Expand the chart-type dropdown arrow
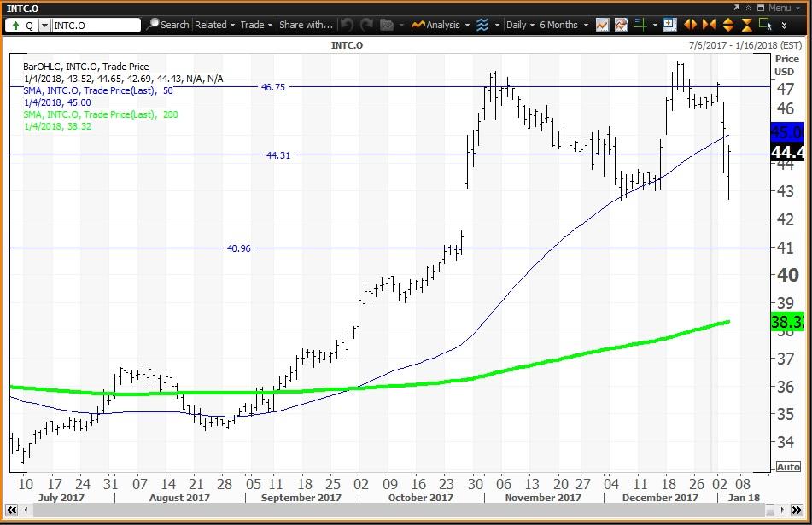 [497, 25]
